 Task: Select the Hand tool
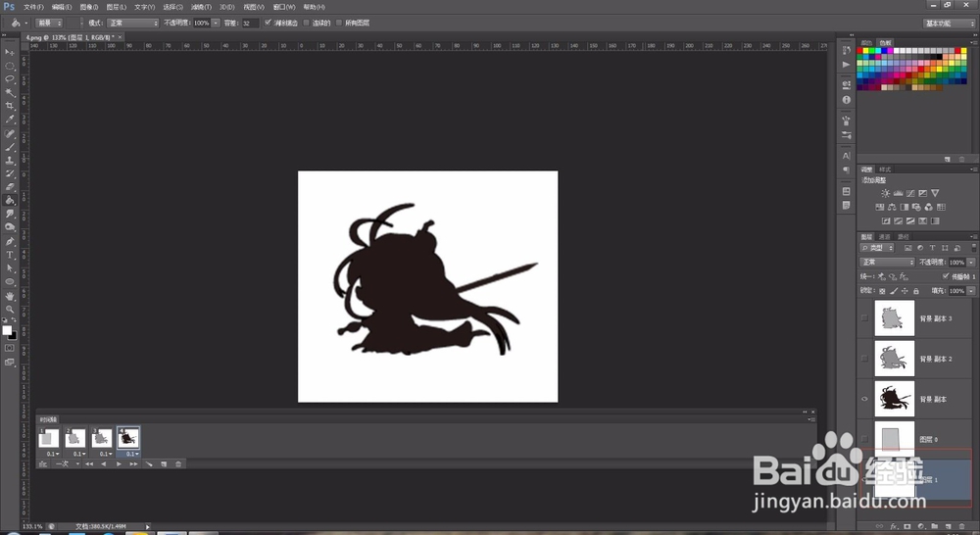pyautogui.click(x=10, y=296)
